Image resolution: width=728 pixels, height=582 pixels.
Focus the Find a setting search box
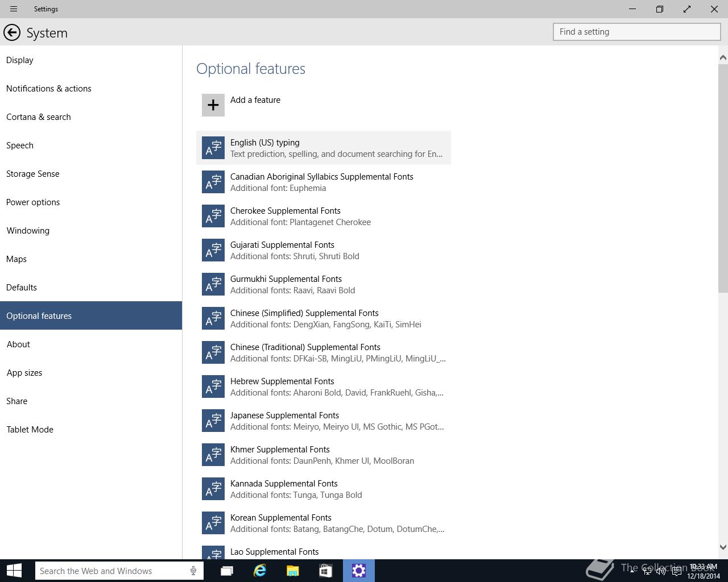point(637,32)
